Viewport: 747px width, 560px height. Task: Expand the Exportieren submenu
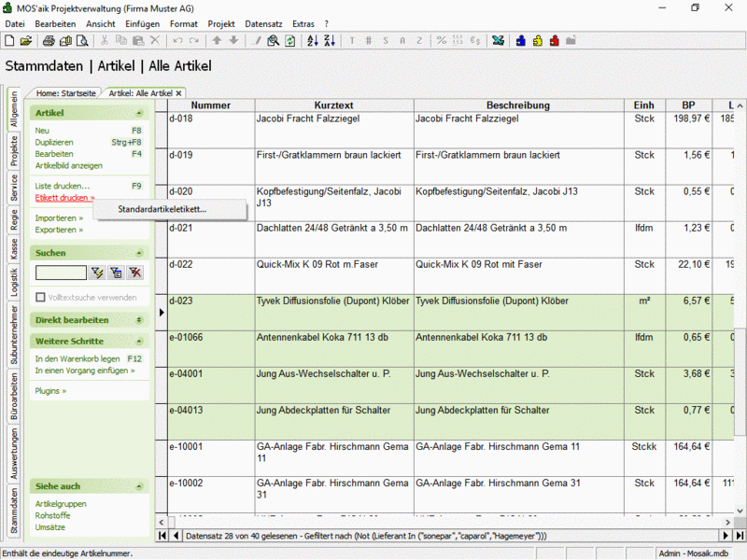click(x=59, y=230)
